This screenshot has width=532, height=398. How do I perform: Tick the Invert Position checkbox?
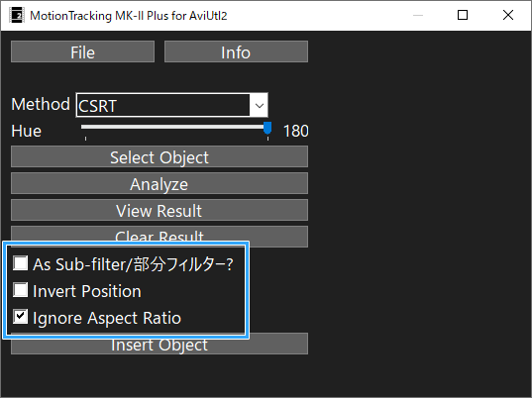21,290
